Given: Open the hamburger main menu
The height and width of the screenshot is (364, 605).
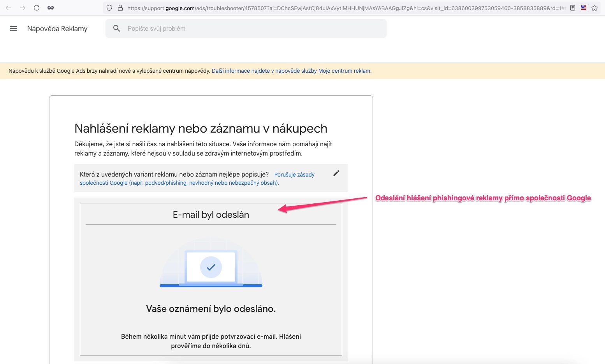Looking at the screenshot, I should 13,28.
